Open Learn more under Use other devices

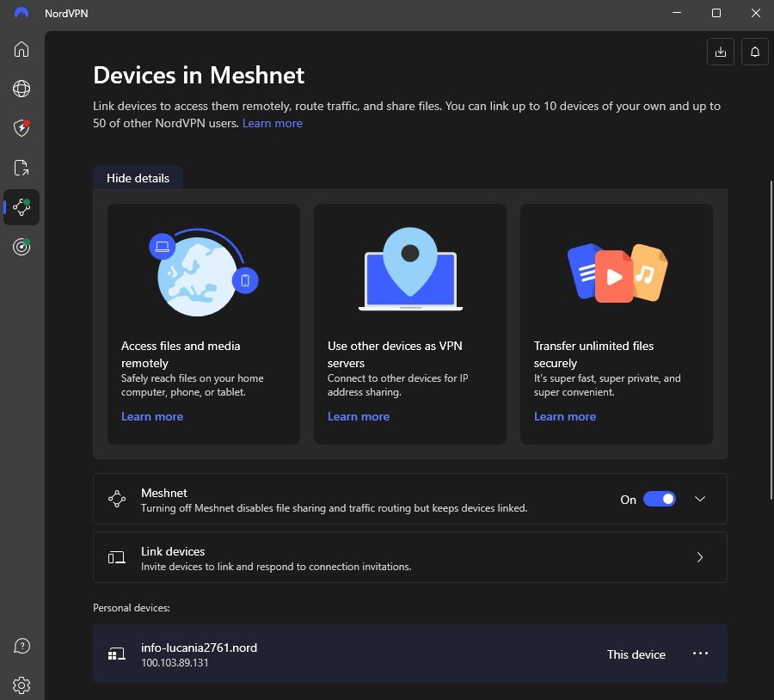(359, 416)
